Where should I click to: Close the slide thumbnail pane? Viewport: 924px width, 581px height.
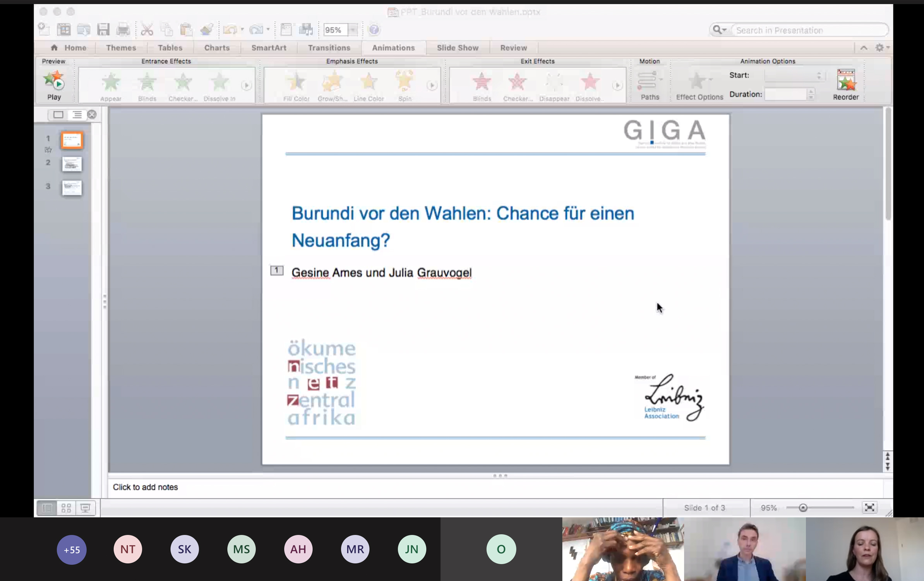coord(92,114)
